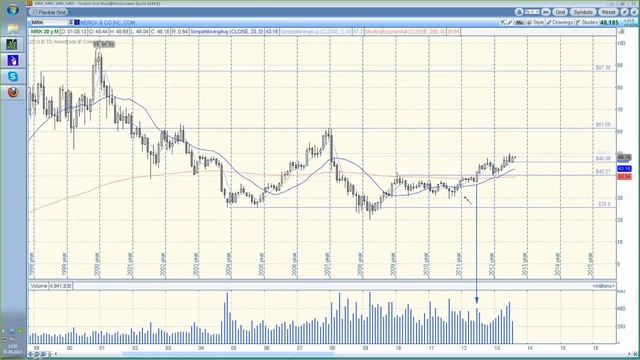640x360 pixels.
Task: Click the close value C: 48.18 field
Action: click(x=160, y=31)
